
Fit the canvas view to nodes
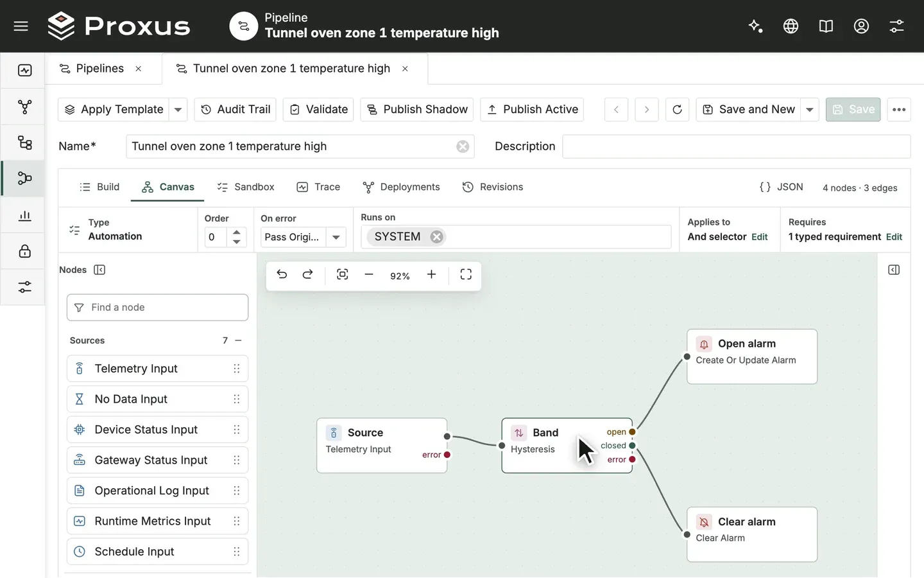(x=343, y=275)
